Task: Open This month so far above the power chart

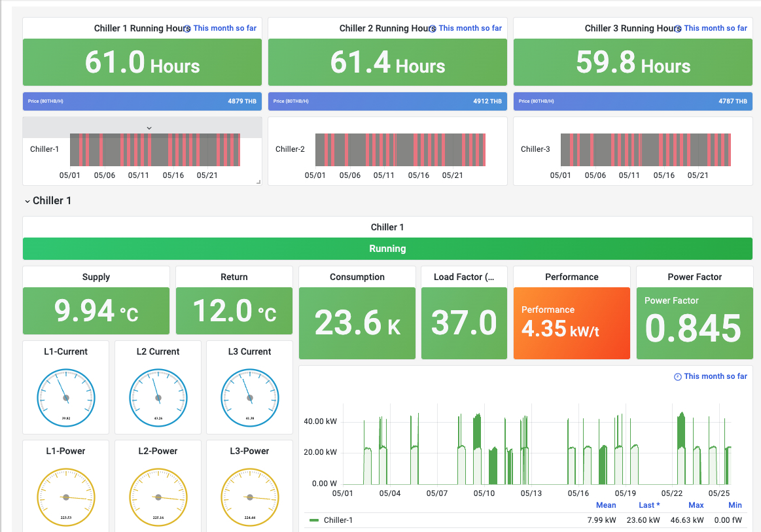Action: pos(715,376)
